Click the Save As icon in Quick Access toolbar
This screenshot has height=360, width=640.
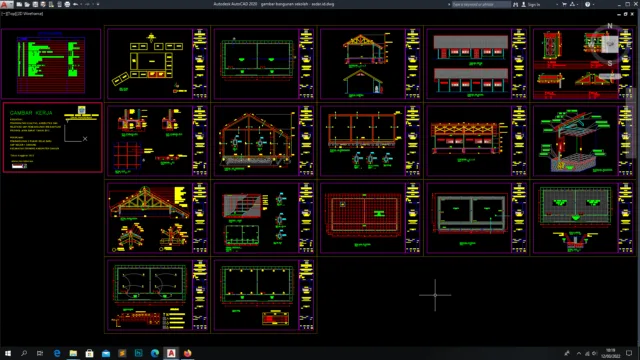click(43, 4)
